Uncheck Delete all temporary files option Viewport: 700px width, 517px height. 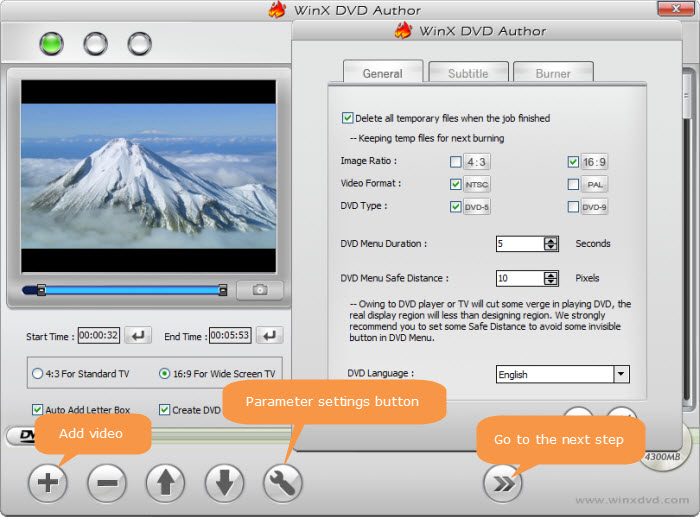pos(348,118)
